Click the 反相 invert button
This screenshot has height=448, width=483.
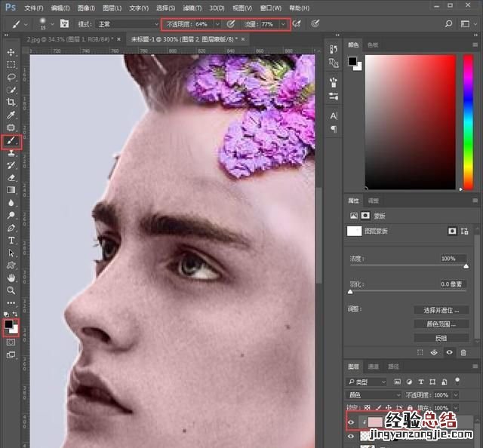tap(441, 338)
